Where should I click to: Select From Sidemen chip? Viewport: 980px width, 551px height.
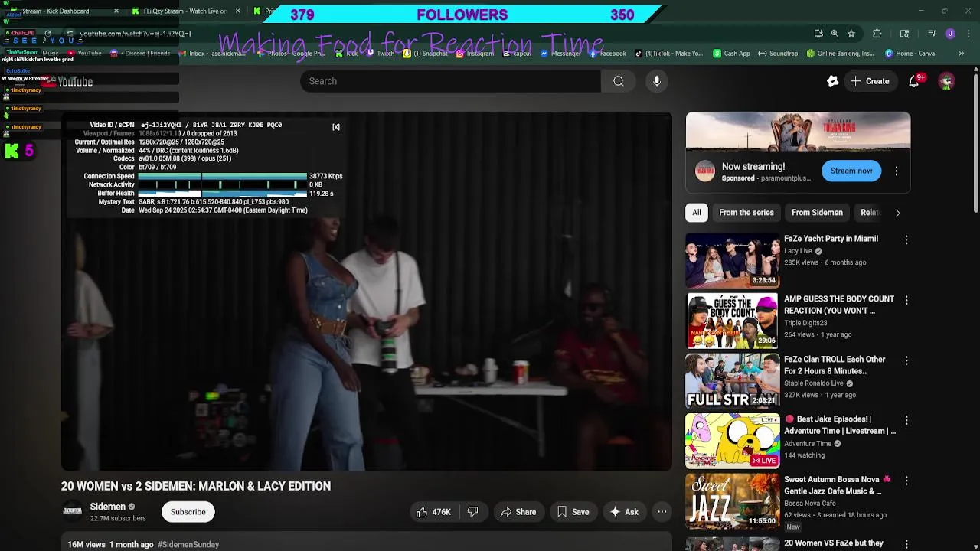pos(817,213)
